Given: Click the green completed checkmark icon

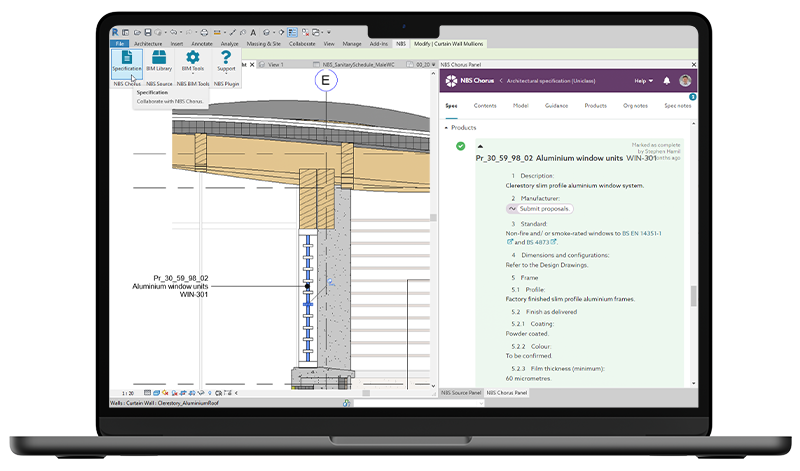Looking at the screenshot, I should [460, 146].
